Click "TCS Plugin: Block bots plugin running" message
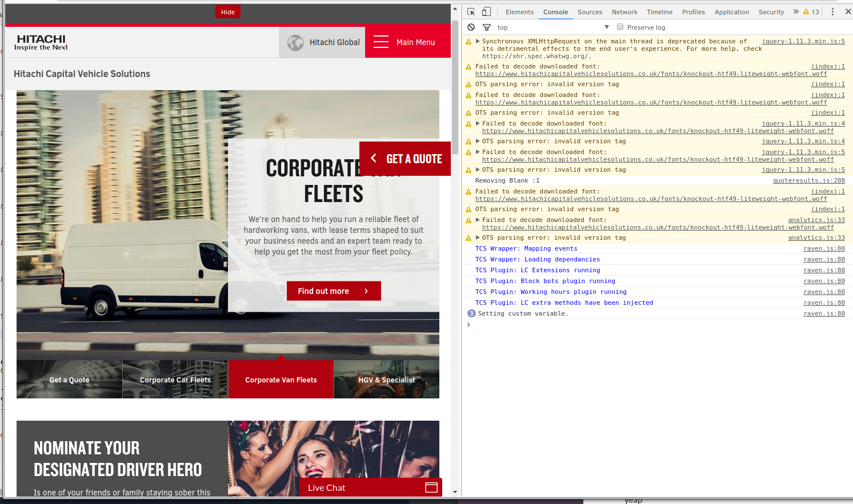The width and height of the screenshot is (853, 504). [545, 281]
